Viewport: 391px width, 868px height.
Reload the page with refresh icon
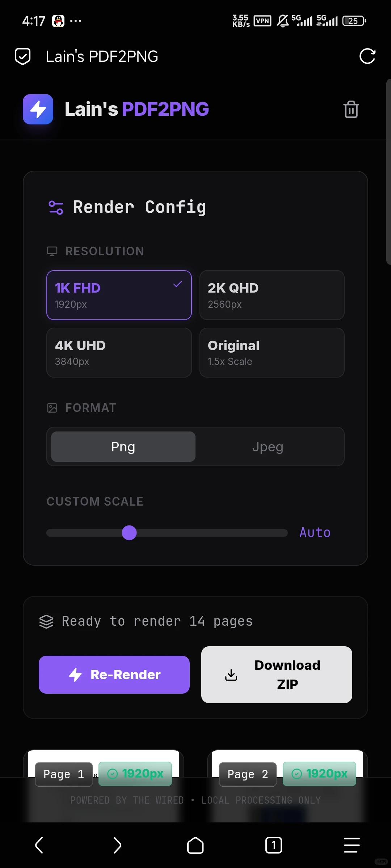click(367, 56)
